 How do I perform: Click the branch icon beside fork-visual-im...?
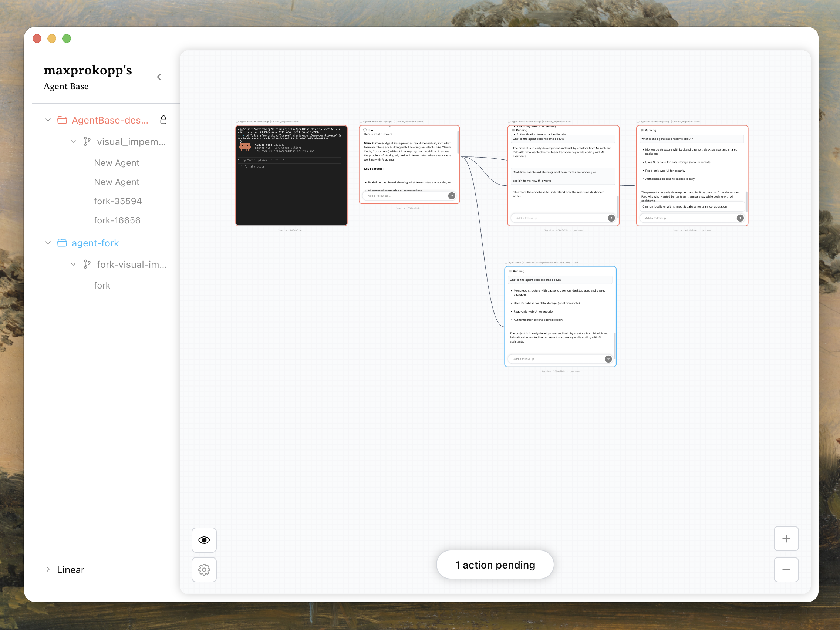[87, 264]
